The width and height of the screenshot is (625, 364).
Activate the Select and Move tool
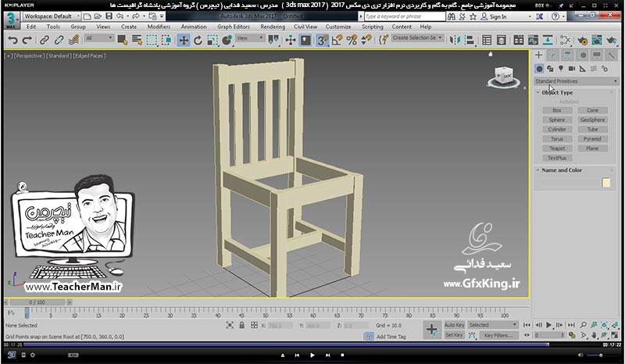click(184, 40)
